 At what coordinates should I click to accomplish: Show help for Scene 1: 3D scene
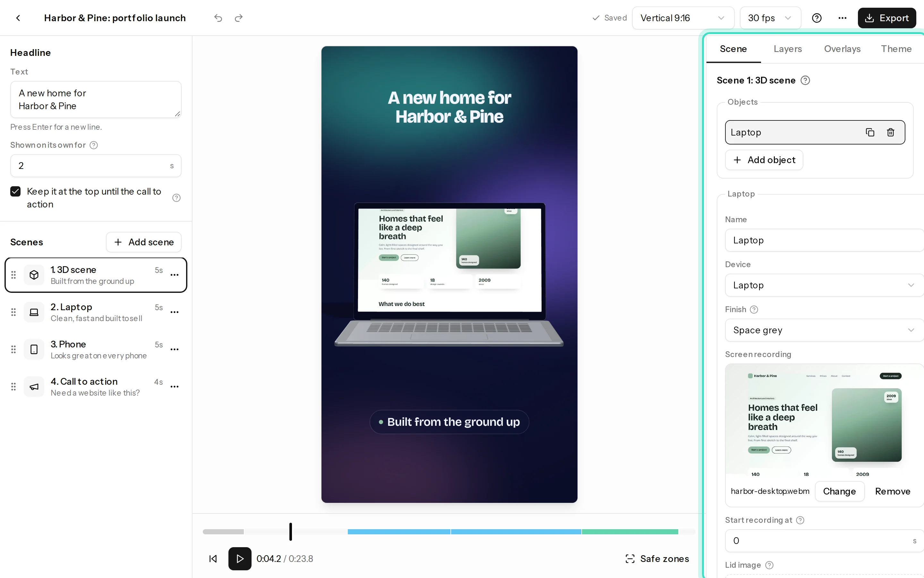[x=805, y=80]
